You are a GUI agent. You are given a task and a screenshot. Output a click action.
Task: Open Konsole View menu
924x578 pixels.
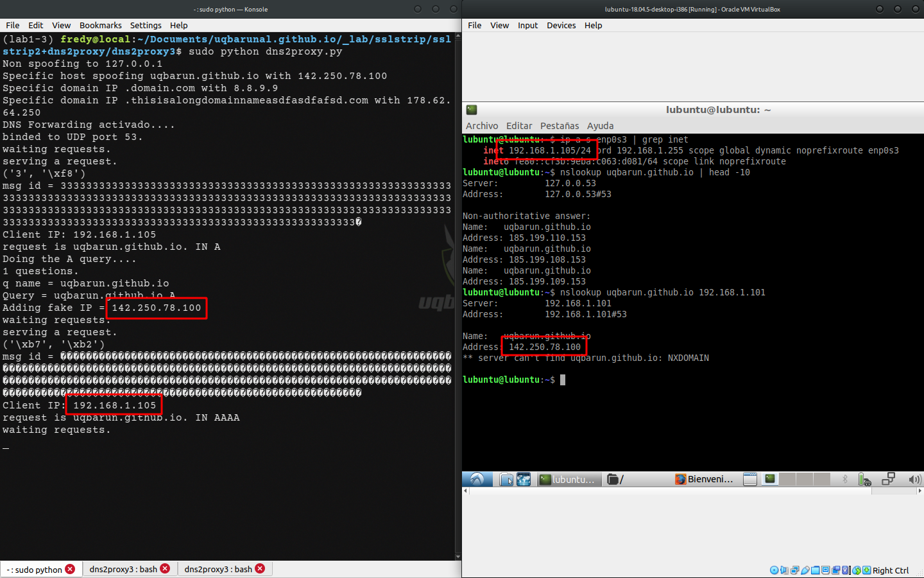62,25
